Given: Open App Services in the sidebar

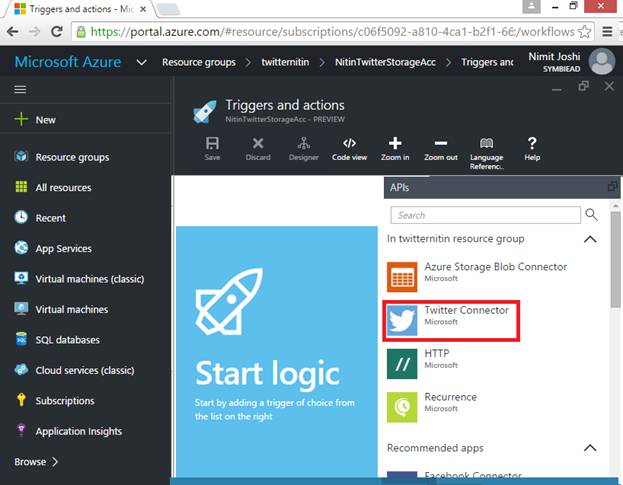Looking at the screenshot, I should pos(64,249).
